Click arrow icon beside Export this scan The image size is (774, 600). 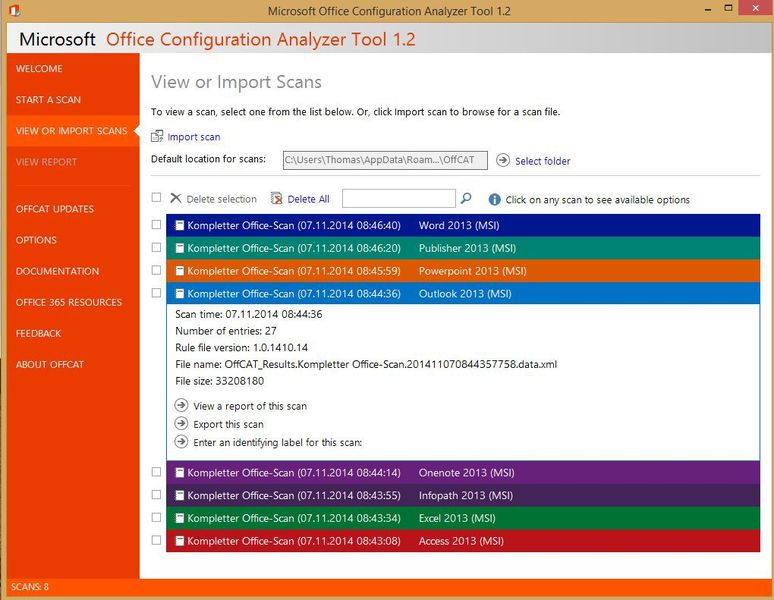pyautogui.click(x=182, y=423)
